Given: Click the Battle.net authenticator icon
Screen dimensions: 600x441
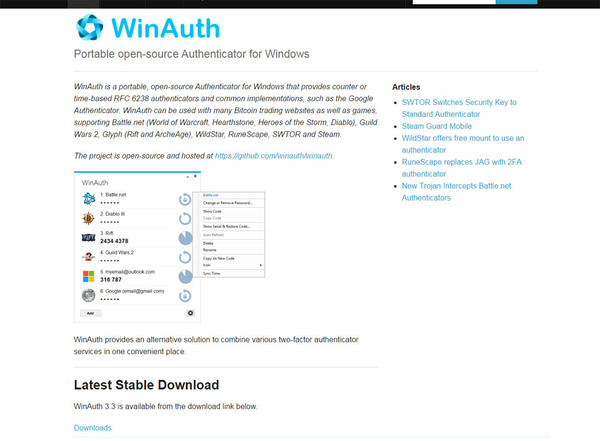Looking at the screenshot, I should [88, 199].
